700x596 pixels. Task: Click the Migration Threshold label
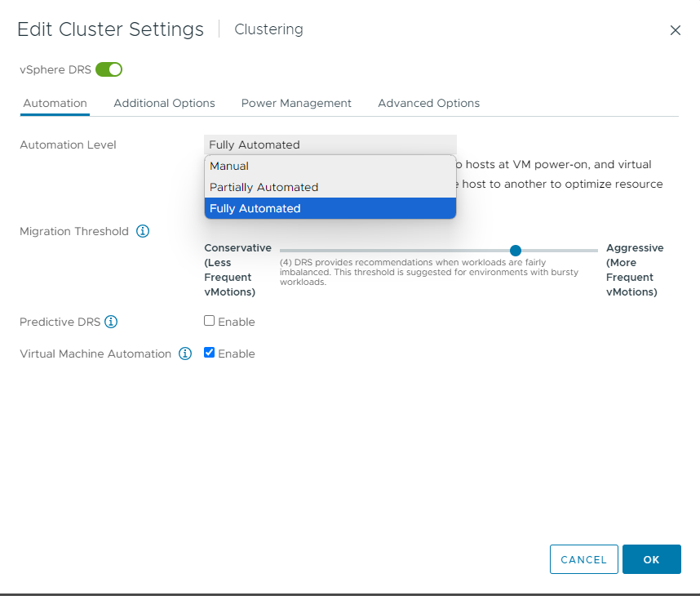click(x=74, y=231)
